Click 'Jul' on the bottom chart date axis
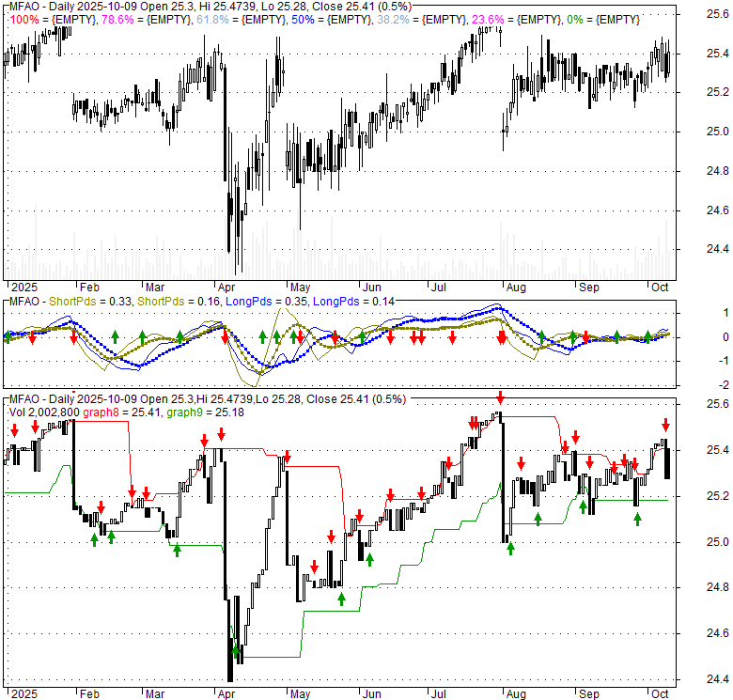733x700 pixels. pos(438,694)
